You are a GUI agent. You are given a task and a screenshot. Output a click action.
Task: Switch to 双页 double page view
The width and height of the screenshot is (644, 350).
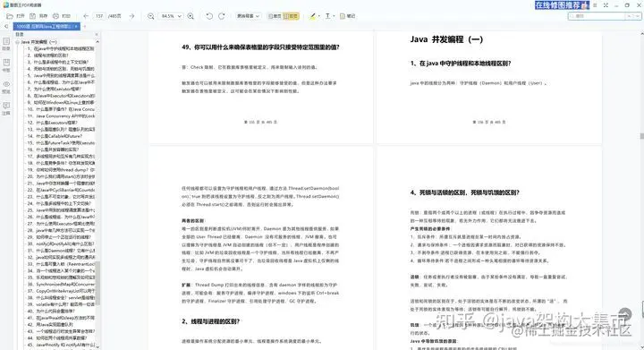[291, 16]
